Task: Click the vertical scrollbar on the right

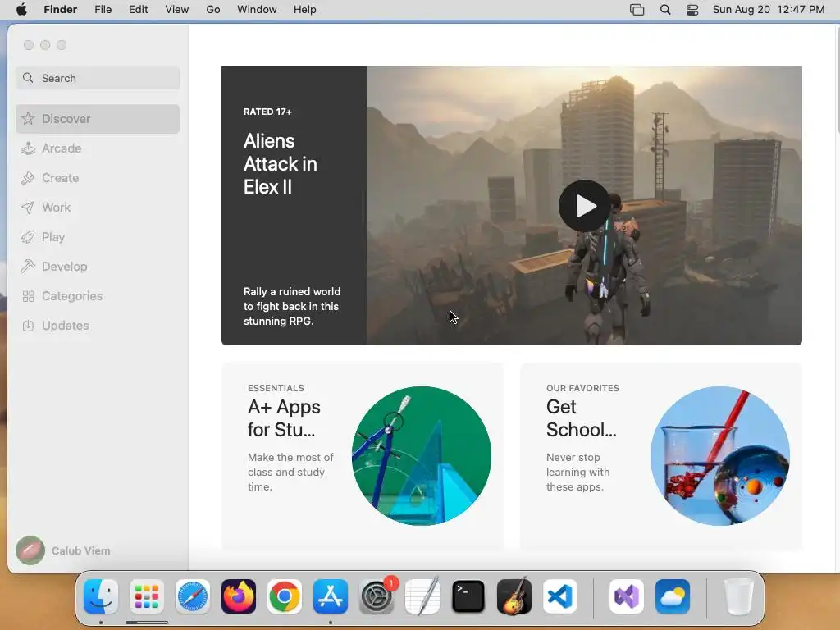Action: click(x=837, y=80)
